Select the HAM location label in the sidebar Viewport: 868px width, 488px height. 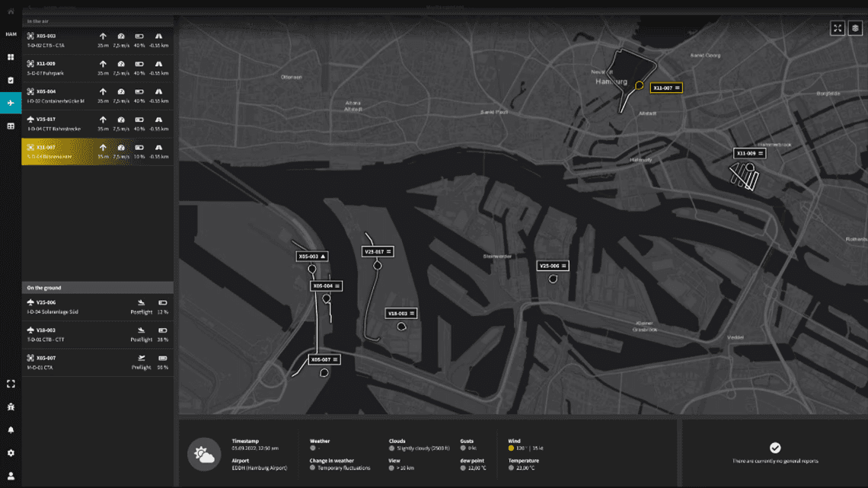coord(11,34)
